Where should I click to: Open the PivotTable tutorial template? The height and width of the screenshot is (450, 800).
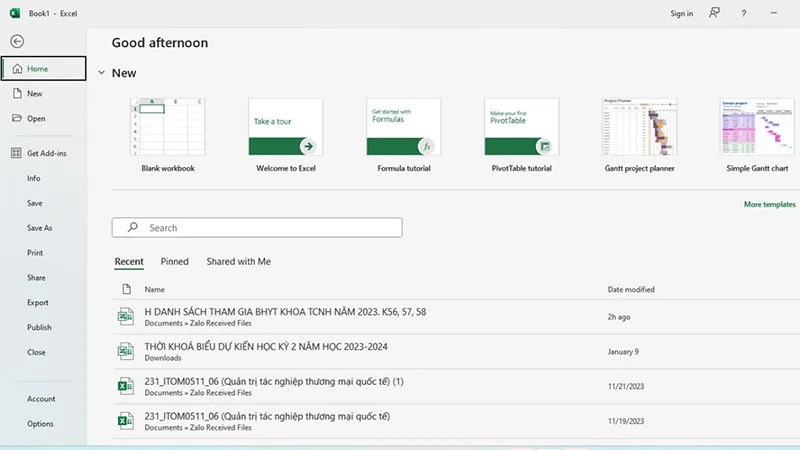pos(521,135)
